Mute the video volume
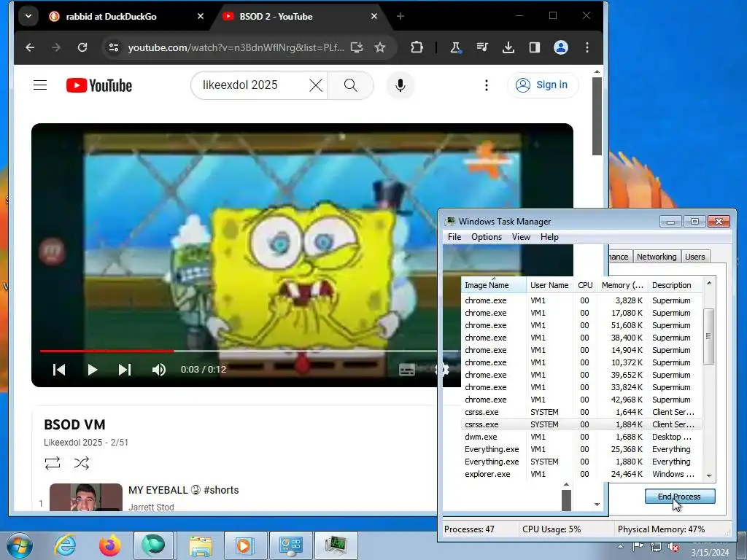747x560 pixels. [158, 370]
